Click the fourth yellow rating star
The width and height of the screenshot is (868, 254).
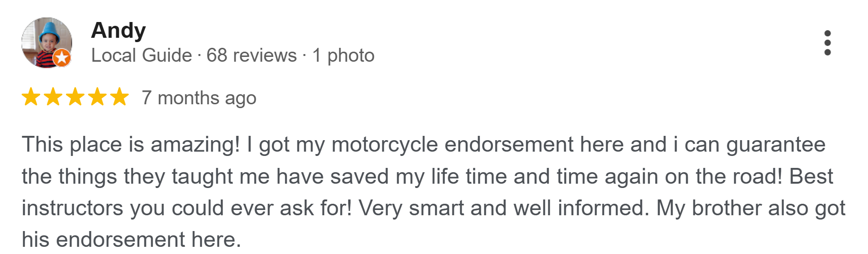(97, 97)
